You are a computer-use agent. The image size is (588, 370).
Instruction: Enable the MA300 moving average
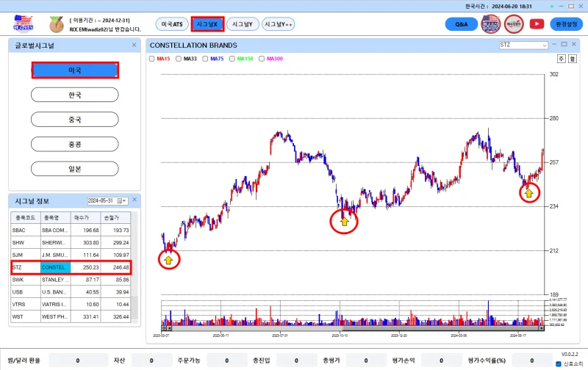coord(262,59)
